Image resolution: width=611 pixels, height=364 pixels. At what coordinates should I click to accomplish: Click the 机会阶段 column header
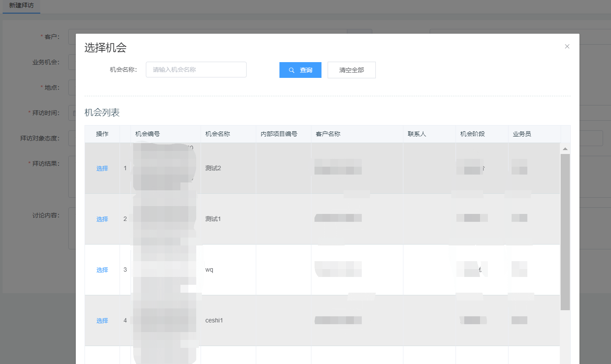473,134
